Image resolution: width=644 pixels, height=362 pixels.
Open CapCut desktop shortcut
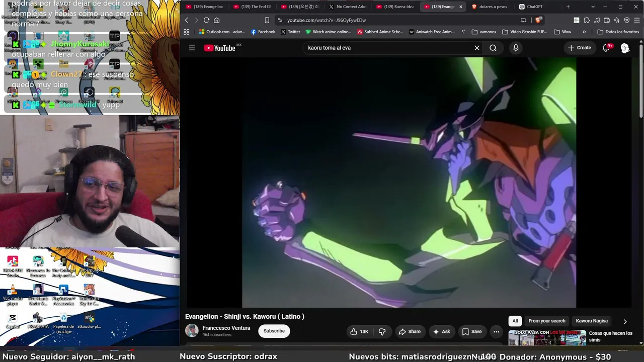pos(13,321)
